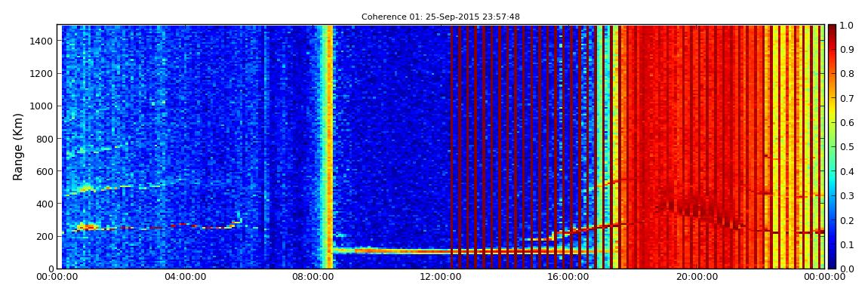Screen dimensions: 868x307
Task: Click the 1000 range tick label
Action: click(x=42, y=106)
